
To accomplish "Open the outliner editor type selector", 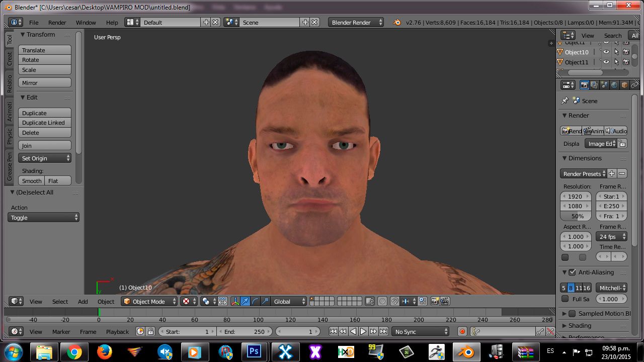I will coord(568,35).
